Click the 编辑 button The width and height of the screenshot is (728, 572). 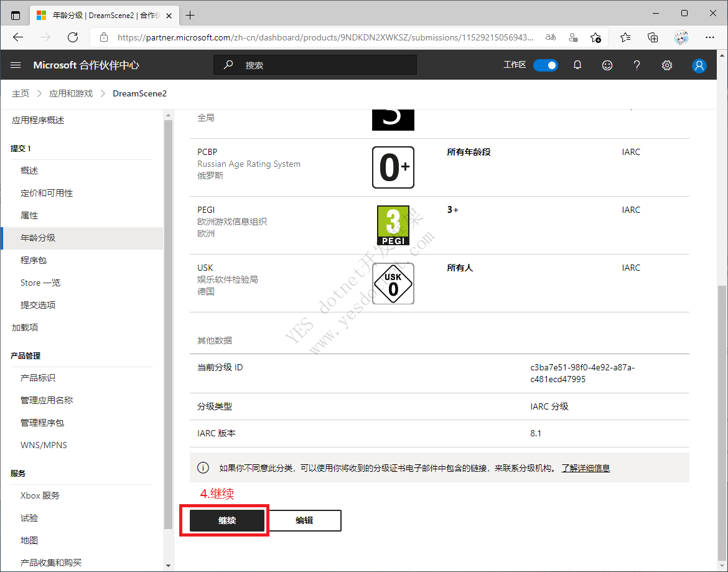point(304,520)
